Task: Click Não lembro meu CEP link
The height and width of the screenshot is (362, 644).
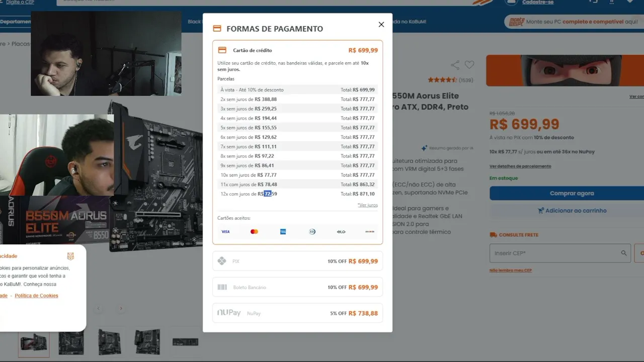Action: click(511, 270)
